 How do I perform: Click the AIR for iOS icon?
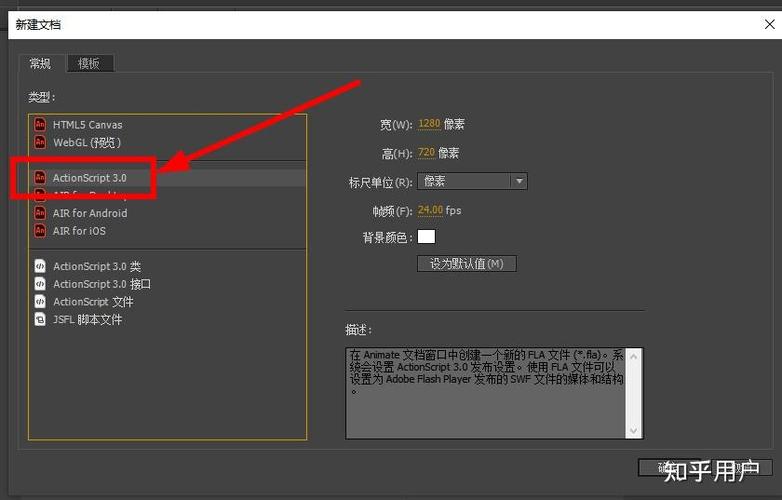pyautogui.click(x=40, y=231)
